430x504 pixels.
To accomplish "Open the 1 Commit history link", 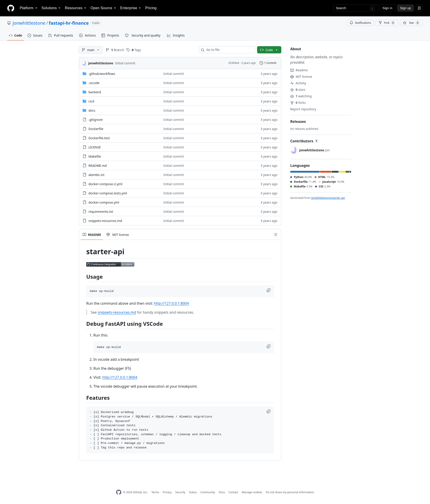I will tap(268, 63).
